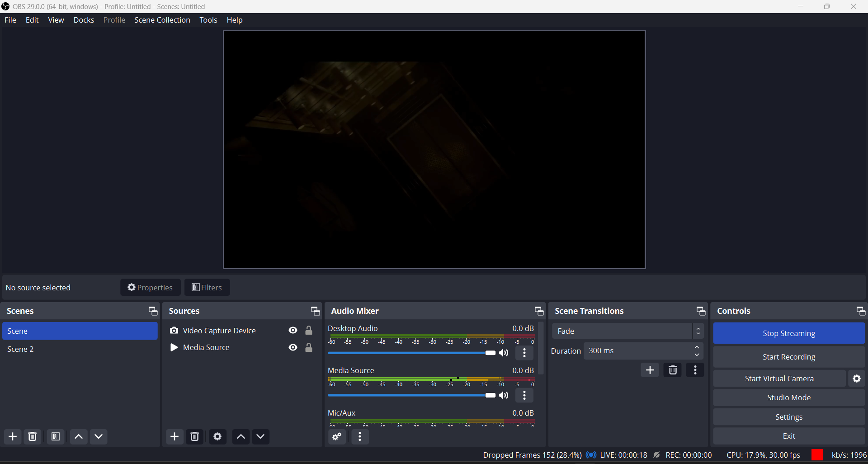Screen dimensions: 868x464
Task: Open virtual camera settings gear
Action: click(857, 379)
